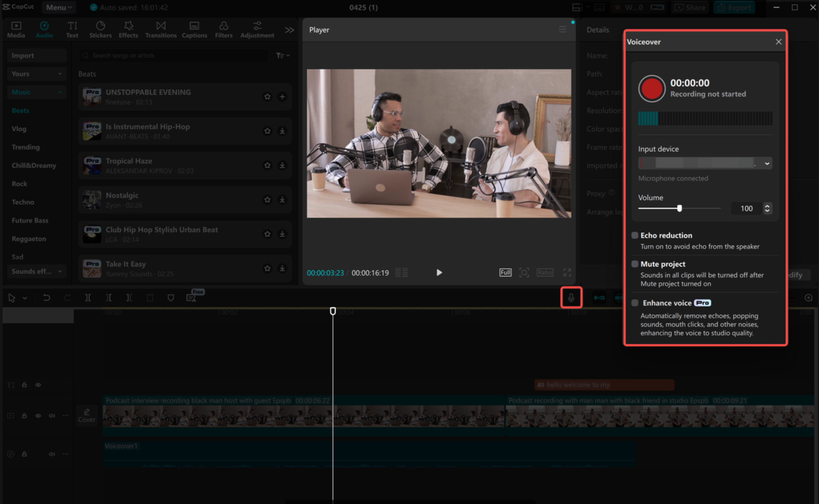Open the Media tab
The height and width of the screenshot is (504, 819).
coord(16,30)
